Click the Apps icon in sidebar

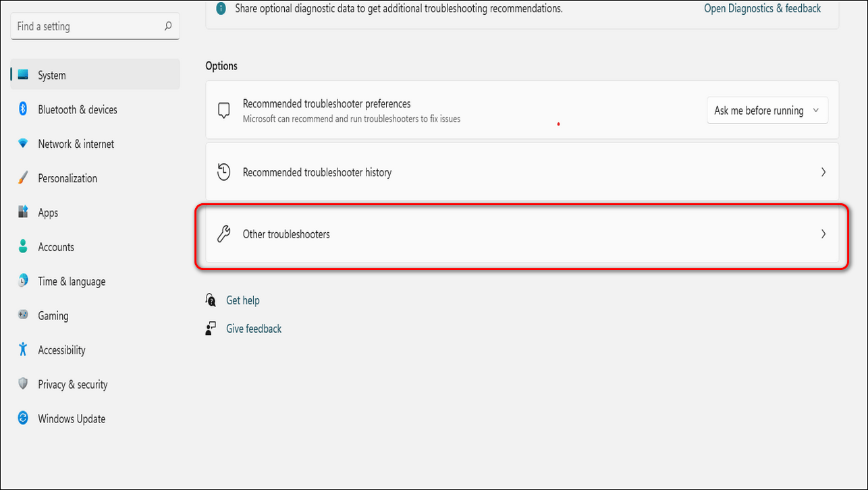point(23,213)
